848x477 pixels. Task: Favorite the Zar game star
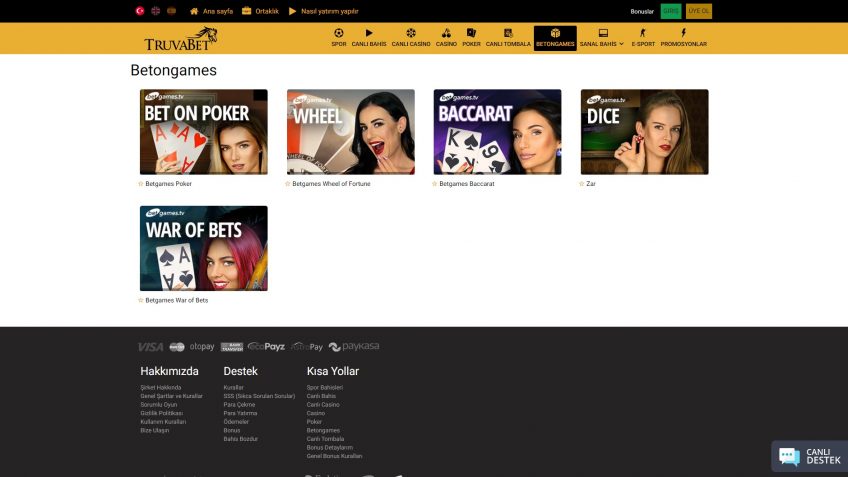click(x=582, y=184)
